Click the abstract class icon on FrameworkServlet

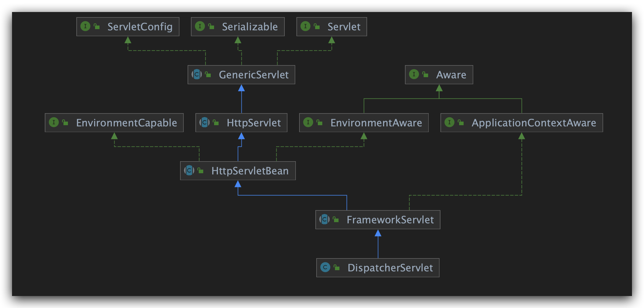coord(324,219)
